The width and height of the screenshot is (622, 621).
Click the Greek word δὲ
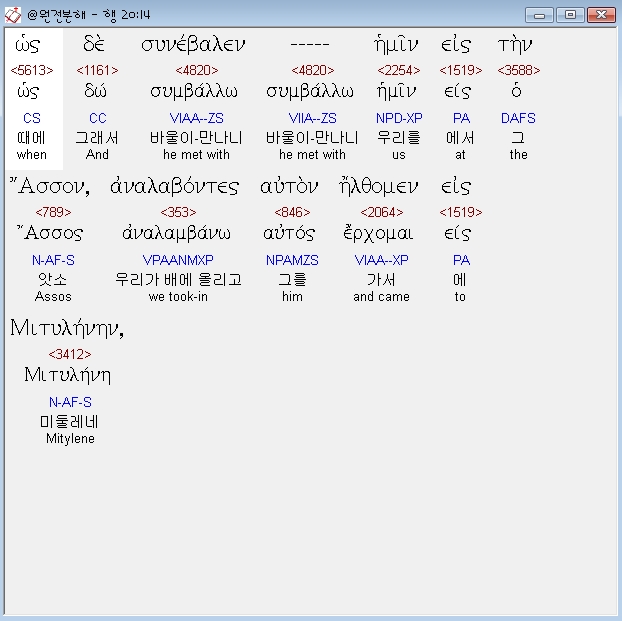point(94,44)
